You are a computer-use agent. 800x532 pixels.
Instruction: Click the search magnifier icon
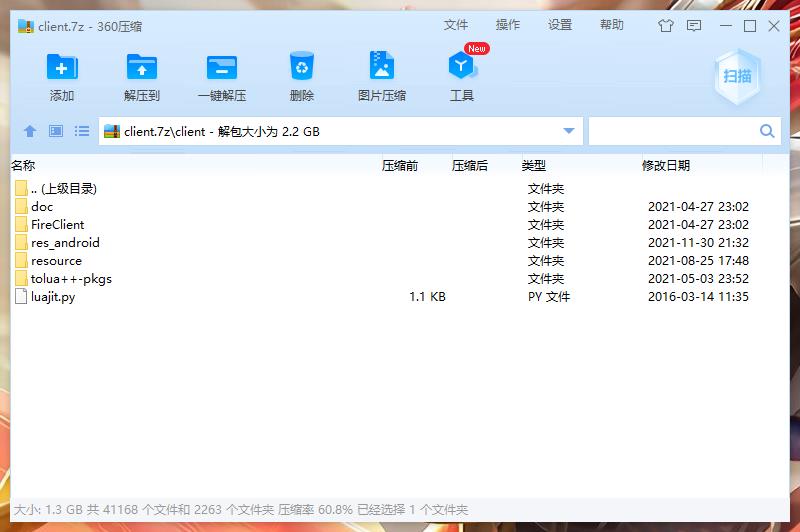click(767, 131)
